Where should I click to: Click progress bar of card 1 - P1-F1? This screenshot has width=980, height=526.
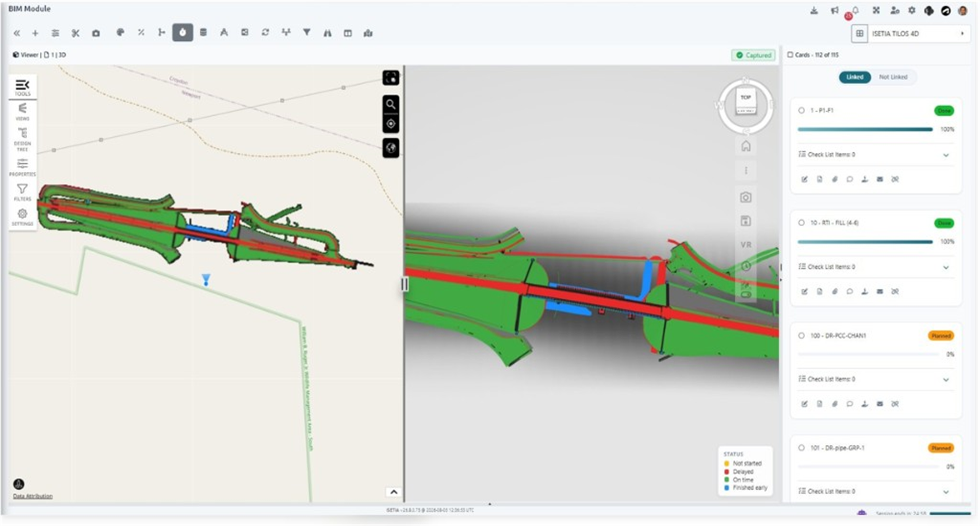865,129
